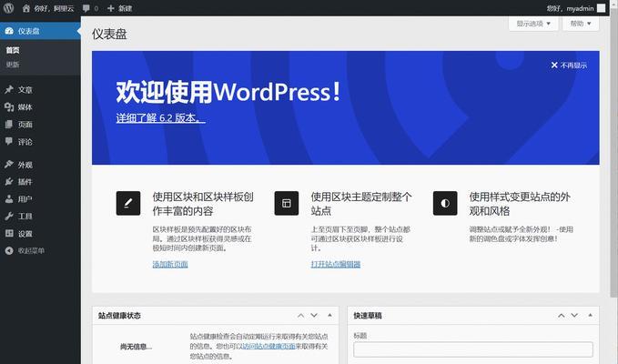Expand the 帮助 help dropdown
The image size is (618, 364).
coord(581,24)
